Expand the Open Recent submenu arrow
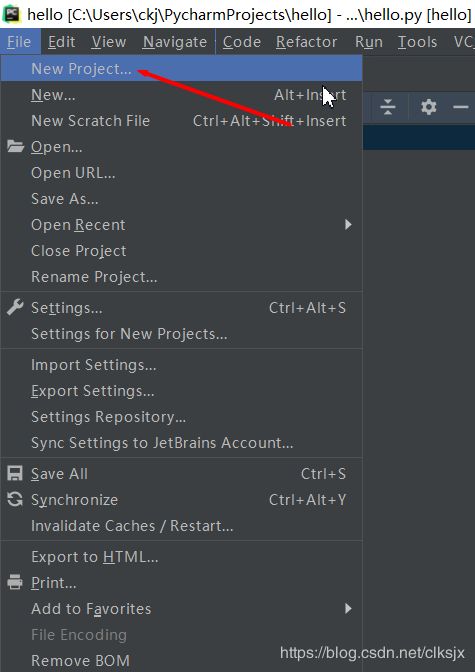 coord(348,225)
